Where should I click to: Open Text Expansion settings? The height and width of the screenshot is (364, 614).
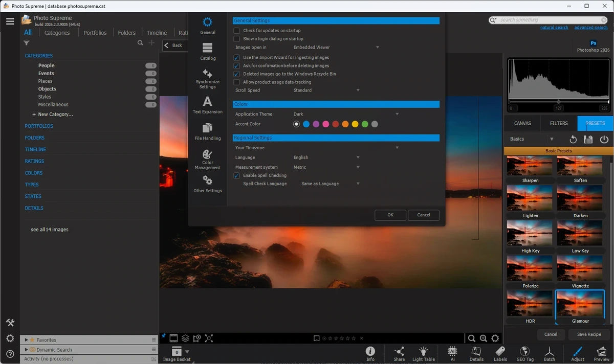pos(207,105)
